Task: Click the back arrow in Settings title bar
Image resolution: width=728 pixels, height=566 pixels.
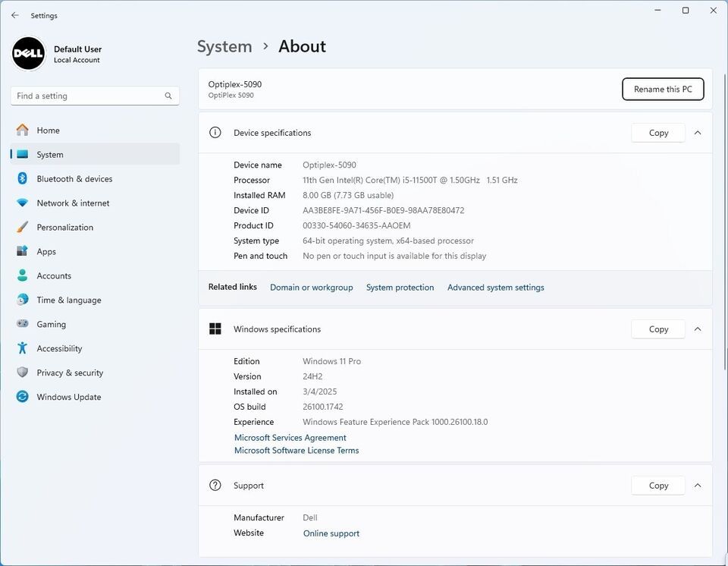Action: (x=15, y=15)
